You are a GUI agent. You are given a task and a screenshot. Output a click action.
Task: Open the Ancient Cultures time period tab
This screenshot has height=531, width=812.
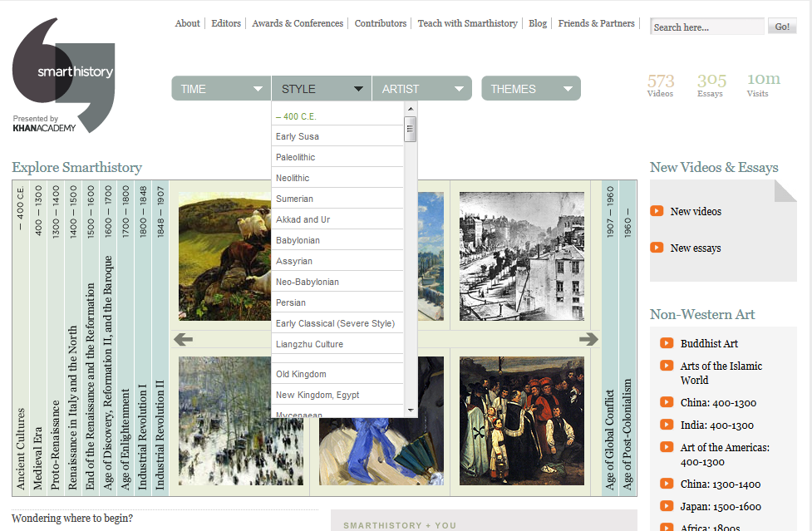pos(21,338)
